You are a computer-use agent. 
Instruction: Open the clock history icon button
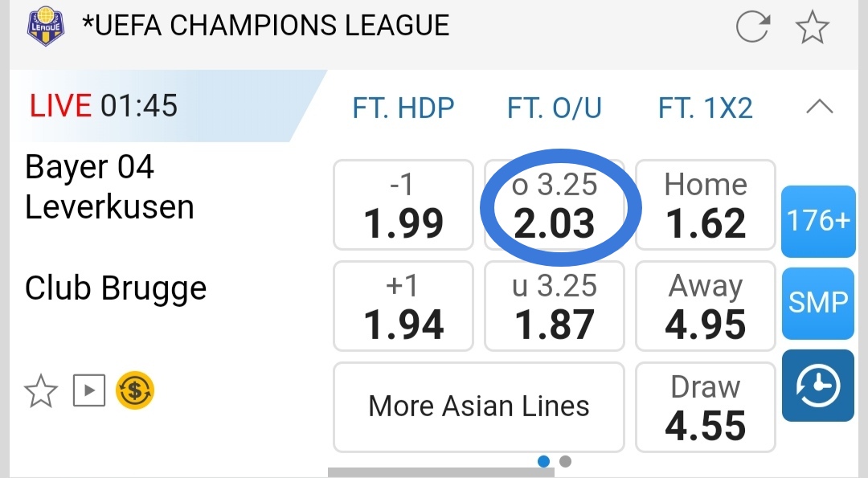[x=818, y=386]
